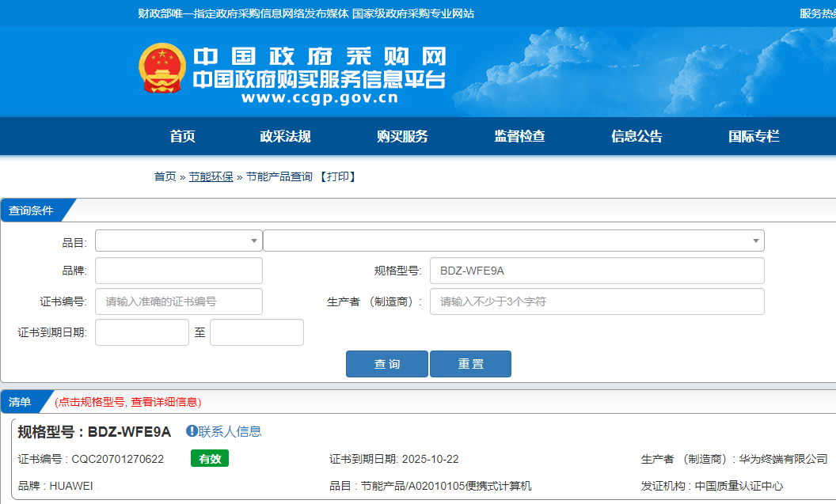
Task: Click the 首页 breadcrumb link
Action: [x=165, y=176]
